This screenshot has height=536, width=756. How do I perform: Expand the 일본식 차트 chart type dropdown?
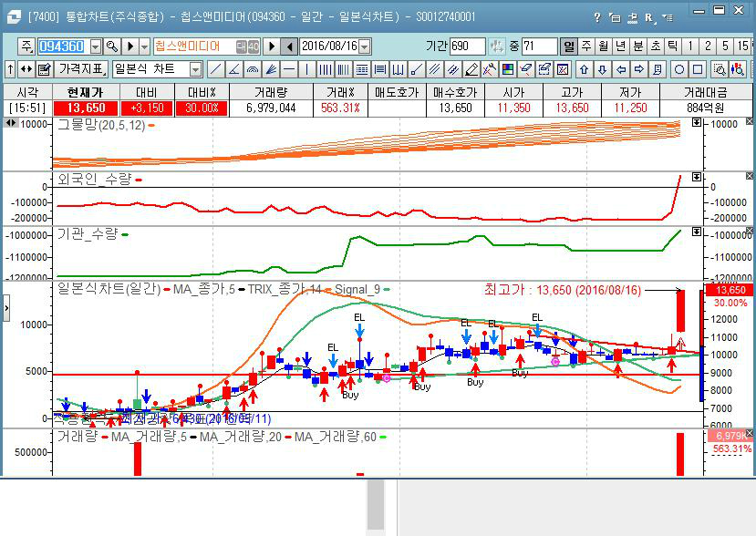195,69
